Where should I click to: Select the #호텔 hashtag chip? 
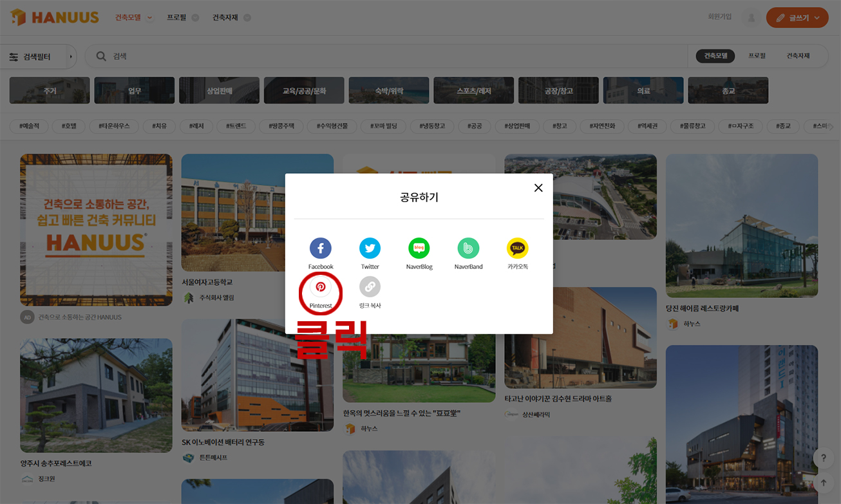(69, 126)
